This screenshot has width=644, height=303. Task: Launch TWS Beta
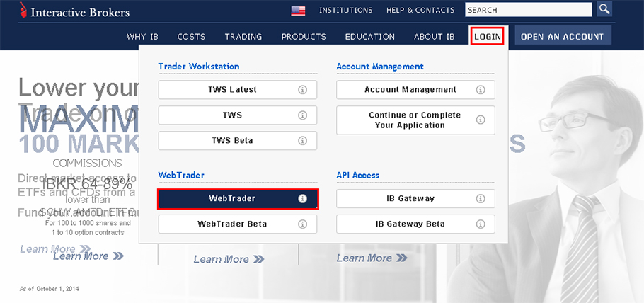(237, 141)
